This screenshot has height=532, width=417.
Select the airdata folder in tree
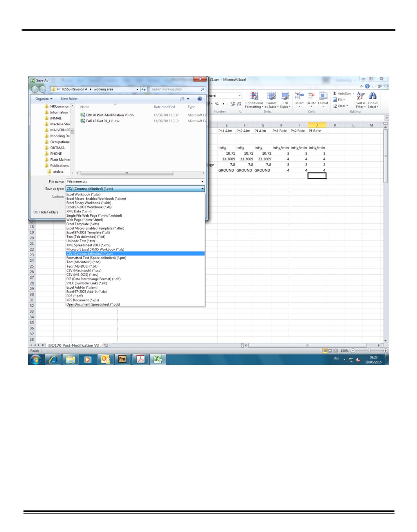58,172
